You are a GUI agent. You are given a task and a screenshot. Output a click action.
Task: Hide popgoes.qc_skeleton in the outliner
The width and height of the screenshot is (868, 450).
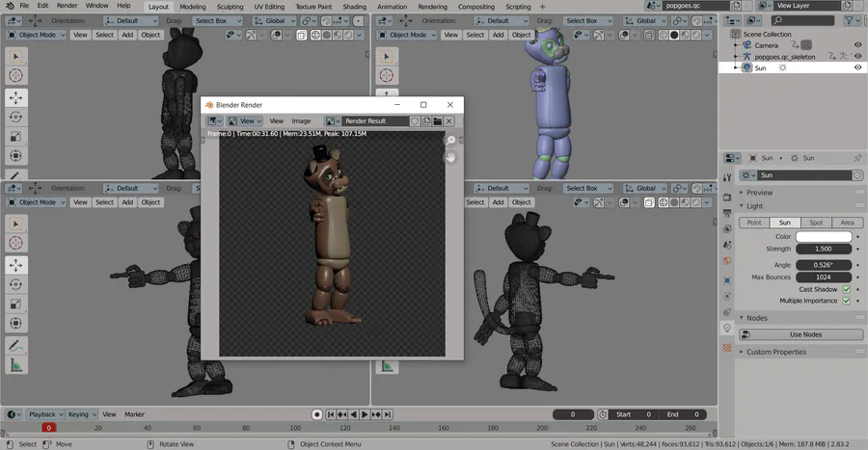[857, 57]
